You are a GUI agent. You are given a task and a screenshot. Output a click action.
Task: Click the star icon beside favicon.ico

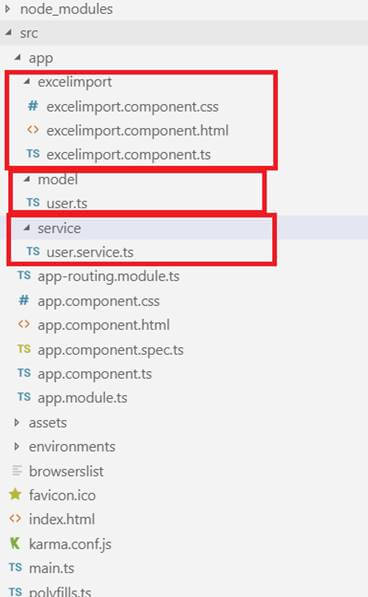pyautogui.click(x=15, y=495)
